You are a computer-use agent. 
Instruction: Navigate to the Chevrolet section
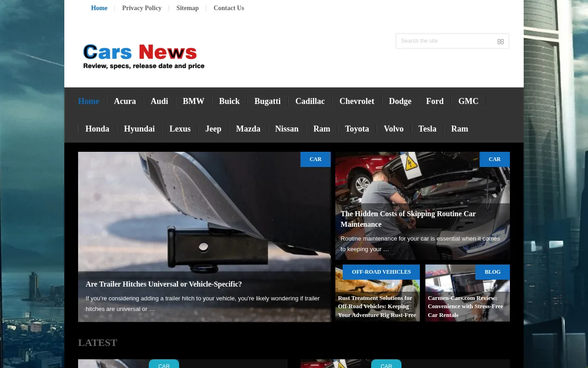coord(356,101)
